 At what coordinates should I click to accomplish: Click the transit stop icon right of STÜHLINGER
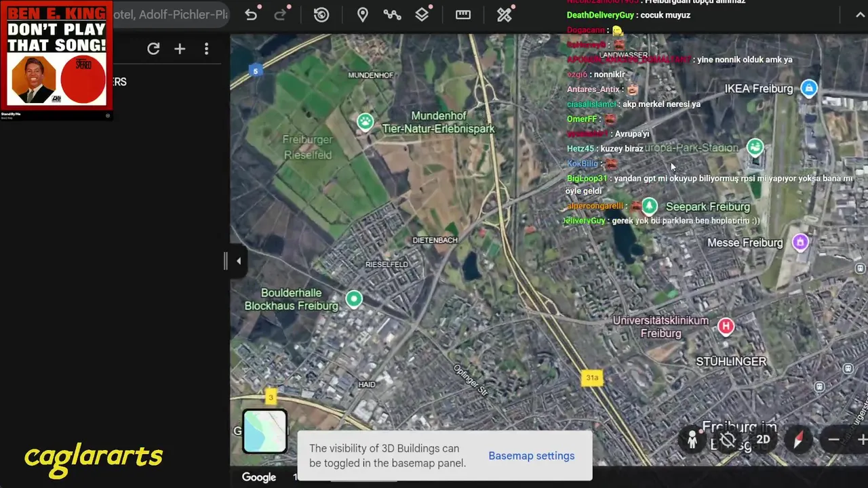coord(848,368)
